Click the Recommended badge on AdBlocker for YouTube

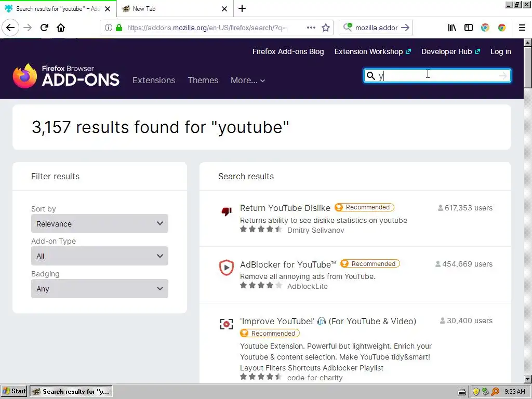pos(370,264)
